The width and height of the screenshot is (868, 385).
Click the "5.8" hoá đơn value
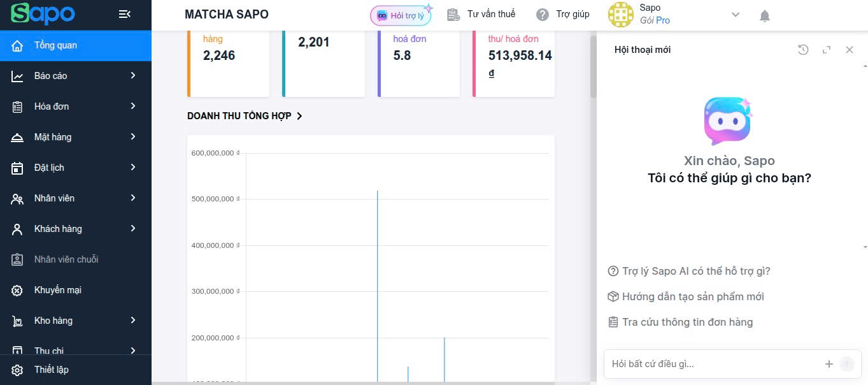(x=402, y=55)
